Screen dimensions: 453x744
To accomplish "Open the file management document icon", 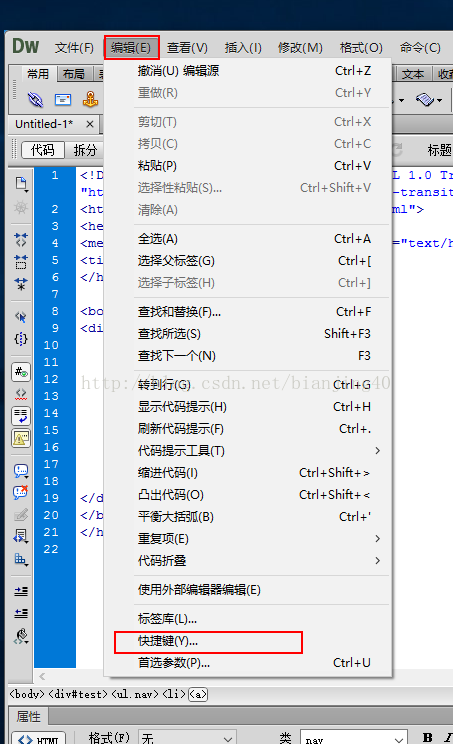I will click(x=21, y=184).
